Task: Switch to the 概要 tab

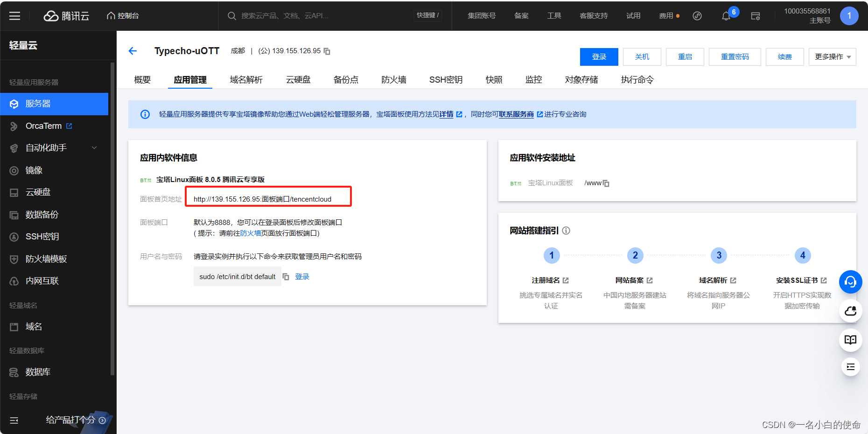Action: [142, 80]
